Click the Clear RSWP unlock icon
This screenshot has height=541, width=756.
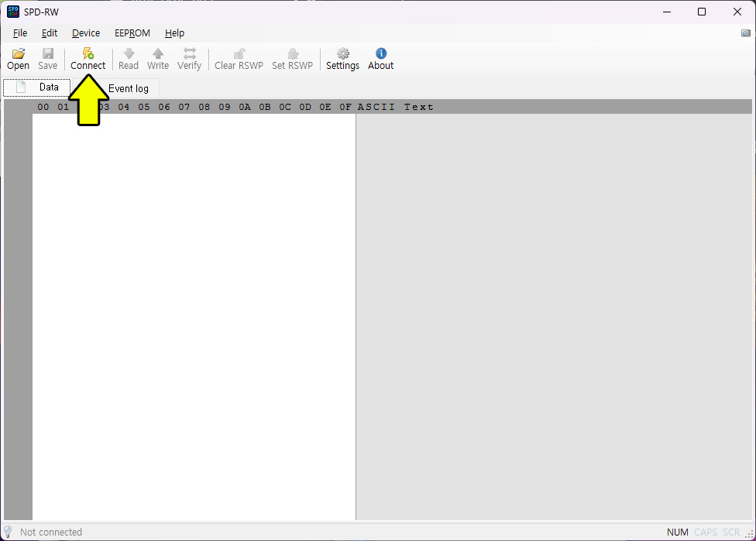click(239, 53)
